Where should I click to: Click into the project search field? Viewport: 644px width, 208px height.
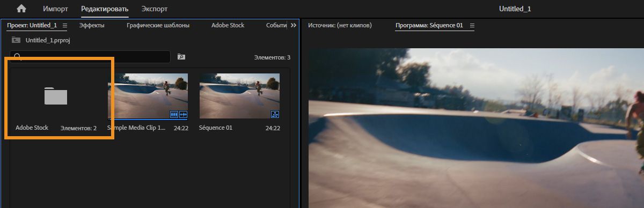90,57
